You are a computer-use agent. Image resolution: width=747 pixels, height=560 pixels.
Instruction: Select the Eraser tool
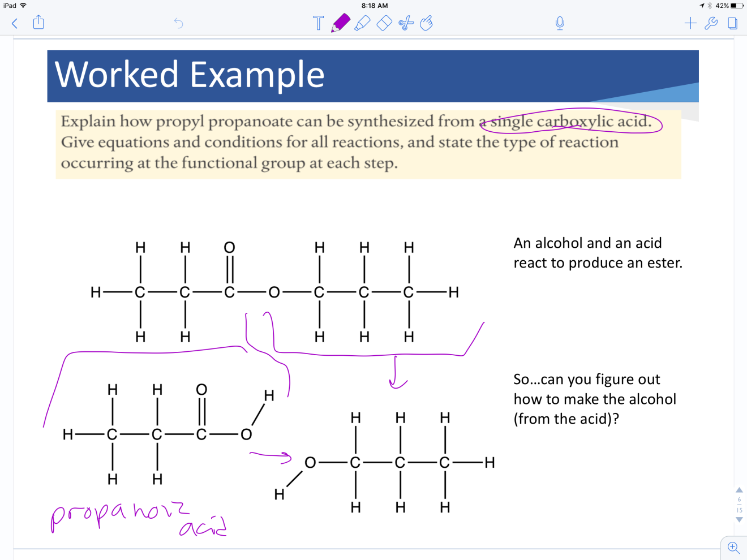pyautogui.click(x=384, y=23)
